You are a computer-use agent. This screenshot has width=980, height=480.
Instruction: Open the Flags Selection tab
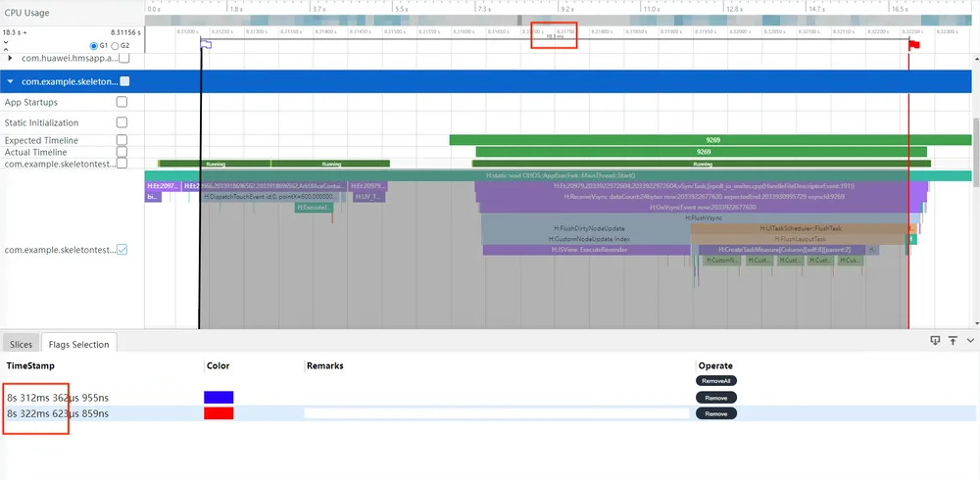[x=78, y=345]
